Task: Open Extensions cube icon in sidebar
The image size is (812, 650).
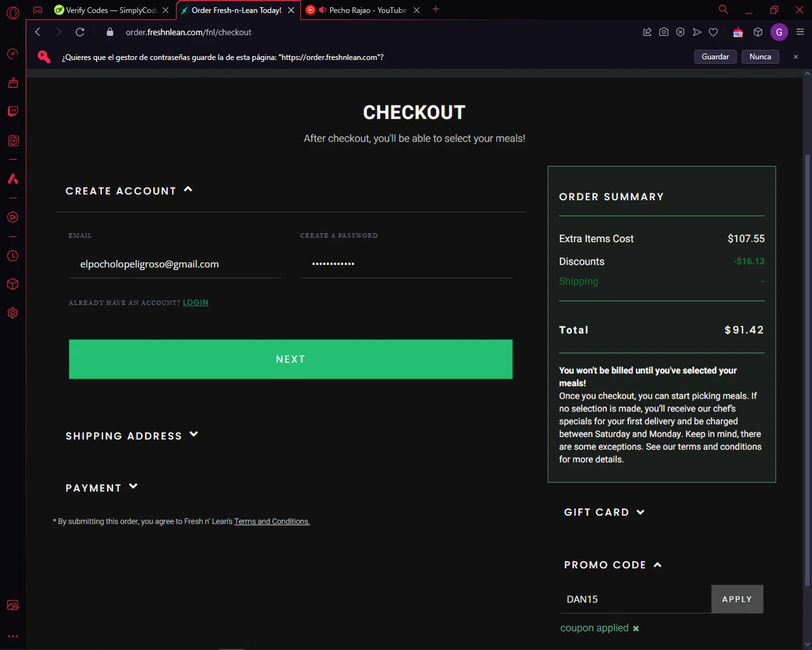Action: (13, 284)
